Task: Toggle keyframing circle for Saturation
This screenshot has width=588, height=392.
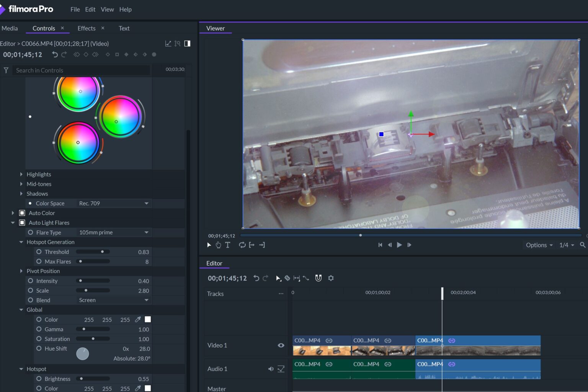Action: point(39,339)
